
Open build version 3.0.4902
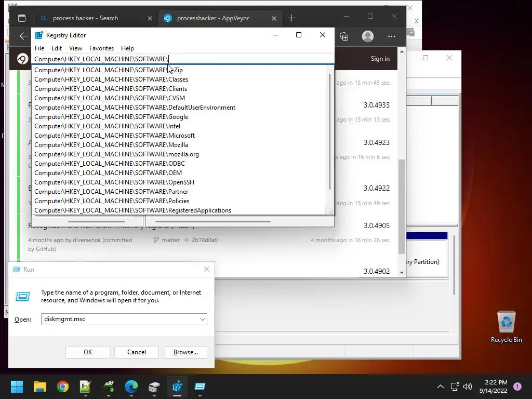(x=377, y=271)
